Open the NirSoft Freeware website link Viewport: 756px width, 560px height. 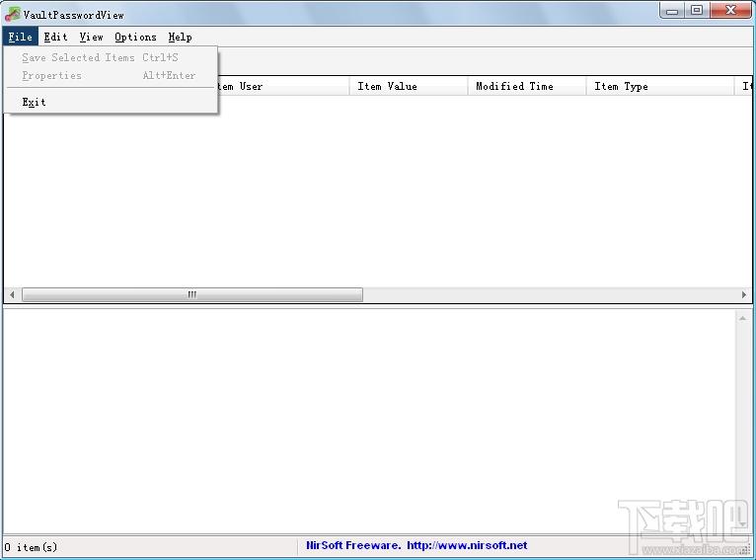(x=416, y=545)
